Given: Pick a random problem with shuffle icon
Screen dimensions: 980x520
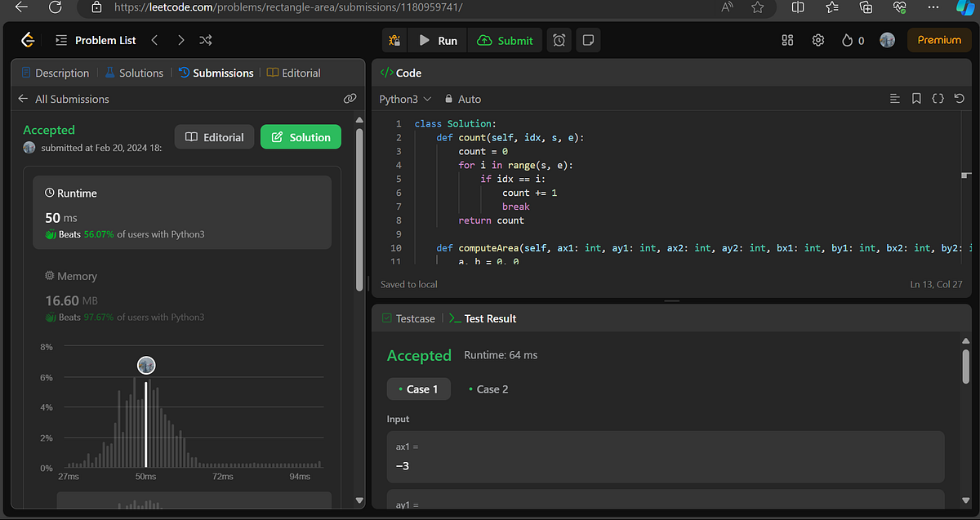Looking at the screenshot, I should [x=206, y=40].
